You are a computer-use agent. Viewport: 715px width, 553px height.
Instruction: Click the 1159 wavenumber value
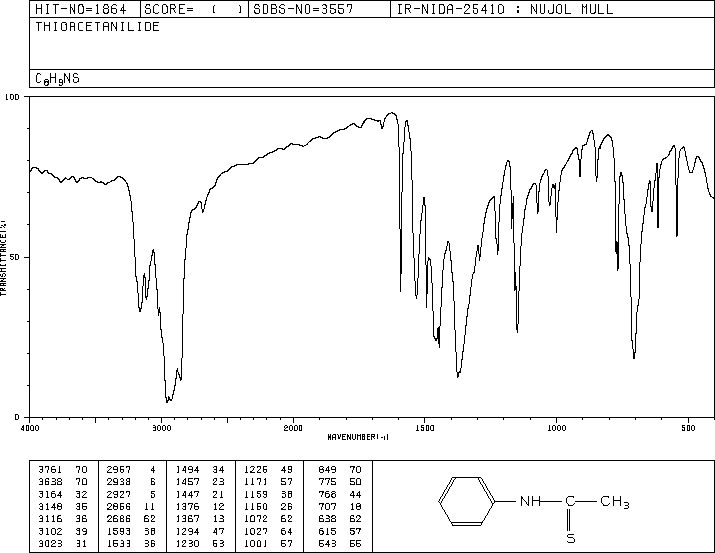(x=256, y=494)
